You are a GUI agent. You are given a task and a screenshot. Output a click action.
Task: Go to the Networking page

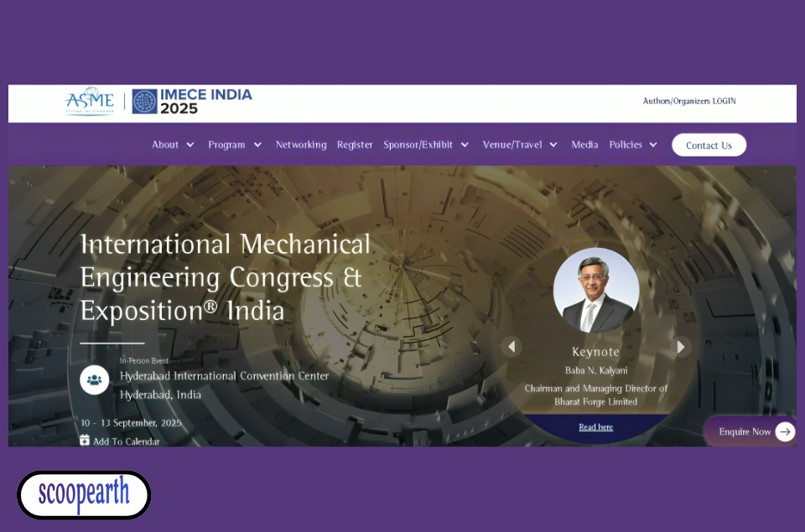point(301,145)
